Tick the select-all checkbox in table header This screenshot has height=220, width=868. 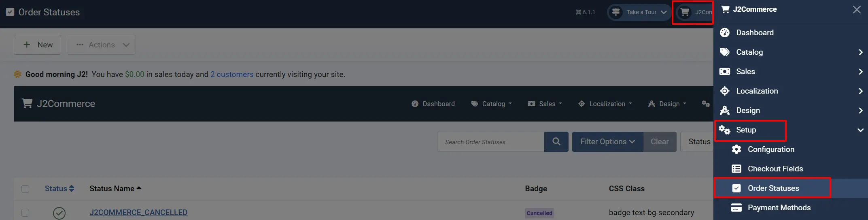click(25, 189)
